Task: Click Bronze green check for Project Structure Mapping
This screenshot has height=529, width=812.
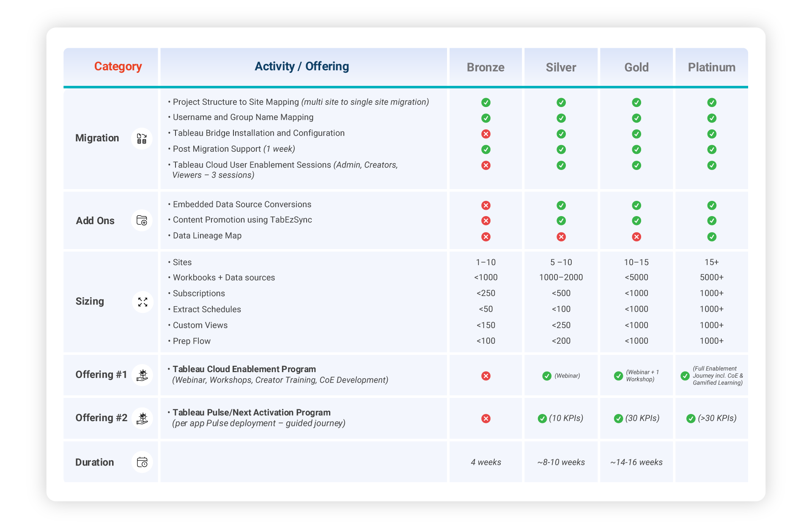Action: pos(486,102)
